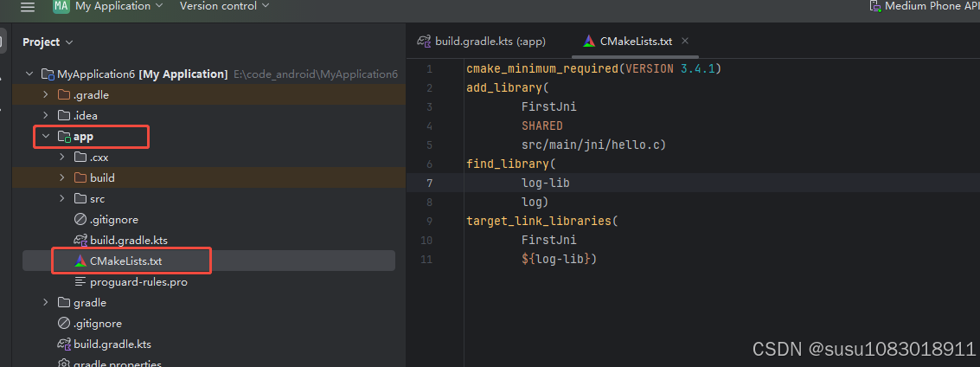
Task: Click project path E:\code_android\MyApplication6
Action: click(x=316, y=74)
